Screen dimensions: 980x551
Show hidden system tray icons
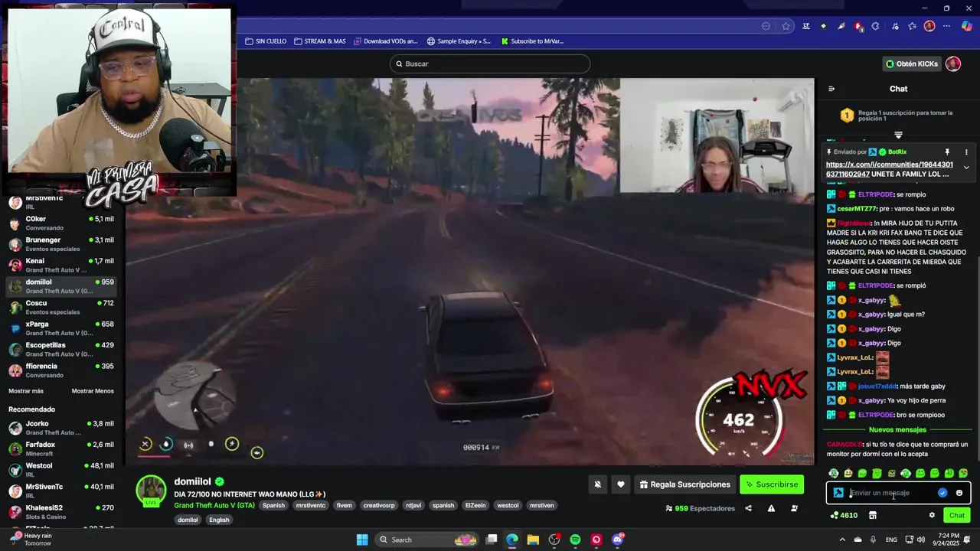[843, 540]
